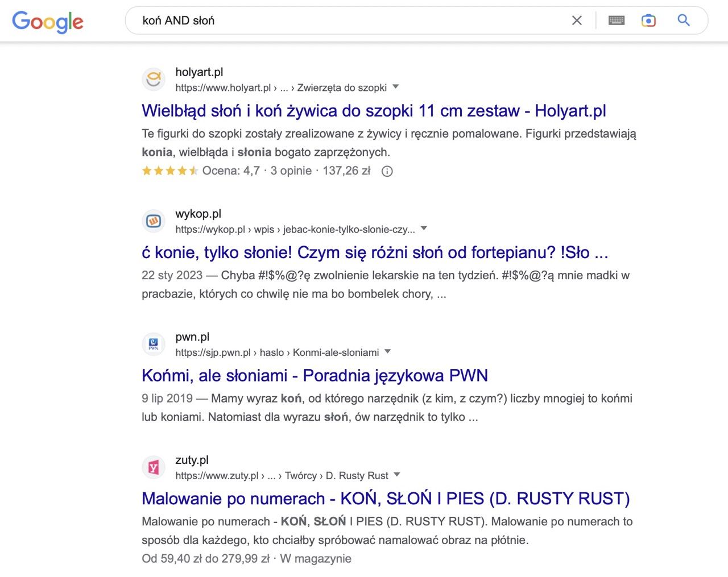The height and width of the screenshot is (577, 728).
Task: Open the "Malowanie po numerach - KOŃ, SŁOŃ" result
Action: click(386, 499)
